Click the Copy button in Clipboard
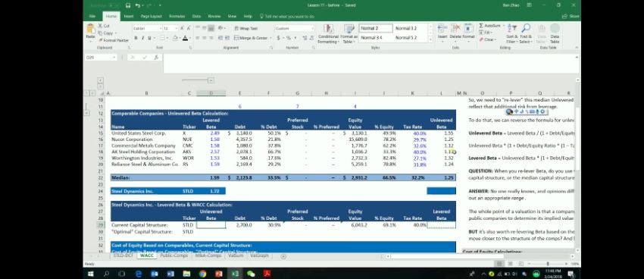The height and width of the screenshot is (279, 644). click(x=106, y=33)
